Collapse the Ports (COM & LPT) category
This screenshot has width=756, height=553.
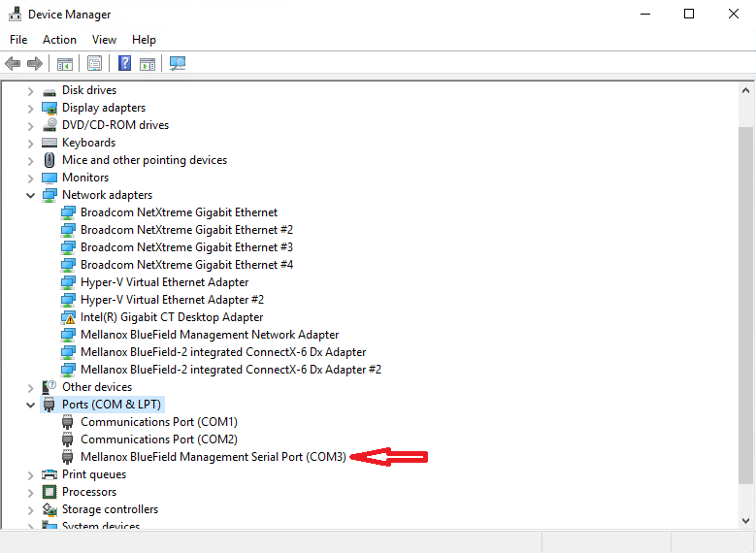(x=31, y=405)
